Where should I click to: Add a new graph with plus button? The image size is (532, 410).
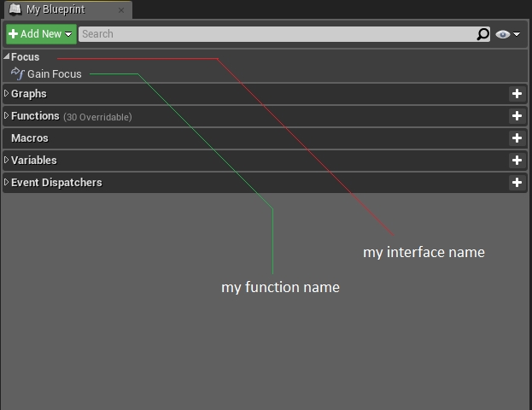pos(517,94)
